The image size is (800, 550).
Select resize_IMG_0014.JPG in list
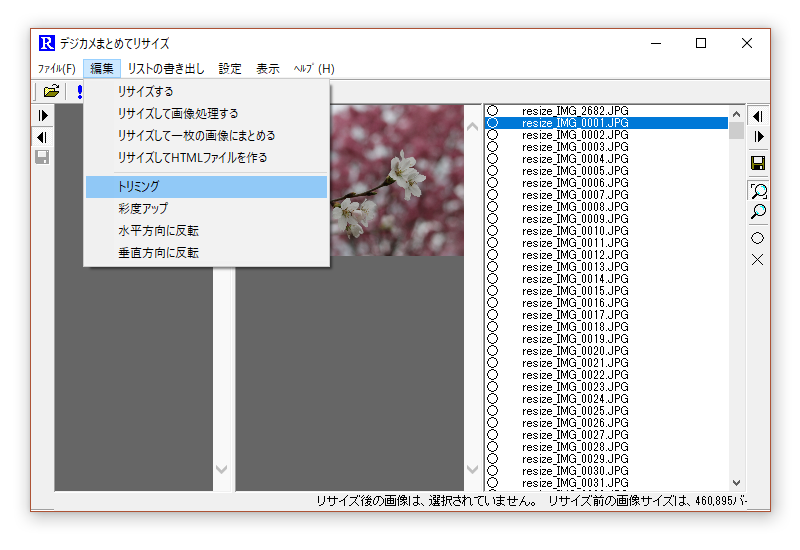pos(575,279)
